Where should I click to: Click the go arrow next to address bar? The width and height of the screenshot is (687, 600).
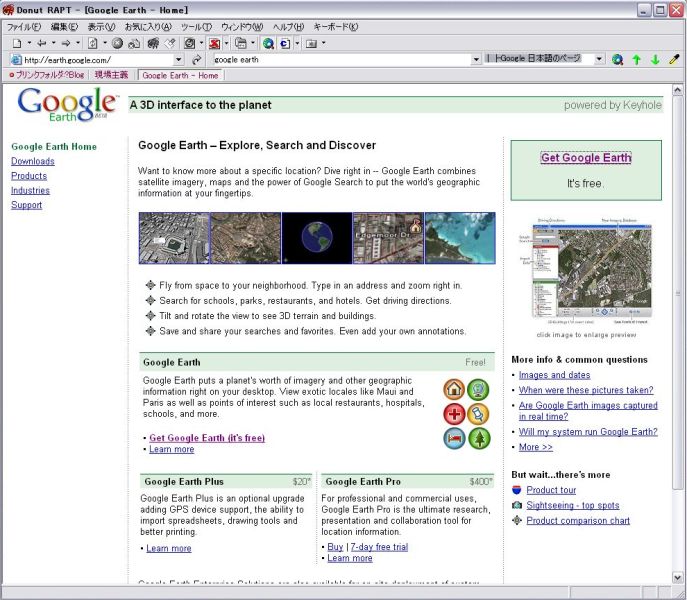[x=197, y=59]
